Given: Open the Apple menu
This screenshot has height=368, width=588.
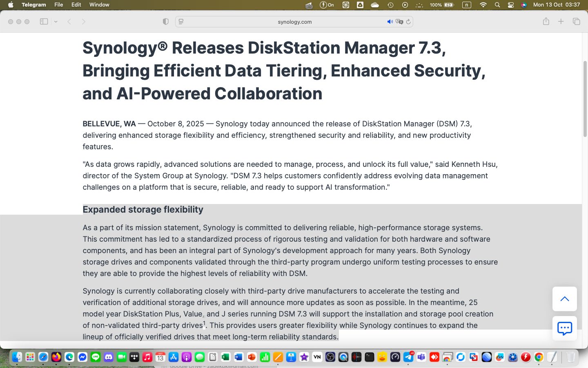Looking at the screenshot, I should pos(11,5).
